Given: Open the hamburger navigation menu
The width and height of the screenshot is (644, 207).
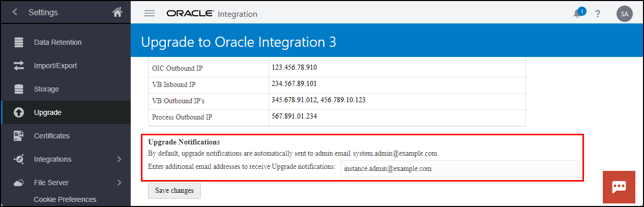Looking at the screenshot, I should pyautogui.click(x=150, y=13).
